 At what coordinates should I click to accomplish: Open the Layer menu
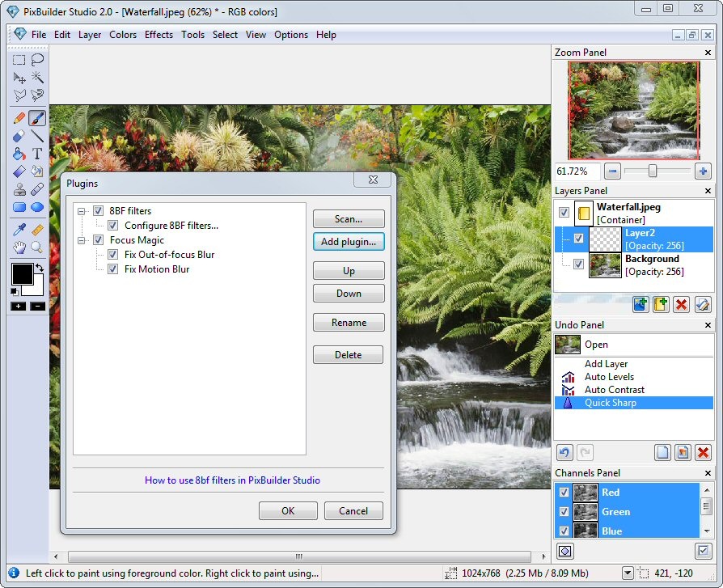coord(90,35)
